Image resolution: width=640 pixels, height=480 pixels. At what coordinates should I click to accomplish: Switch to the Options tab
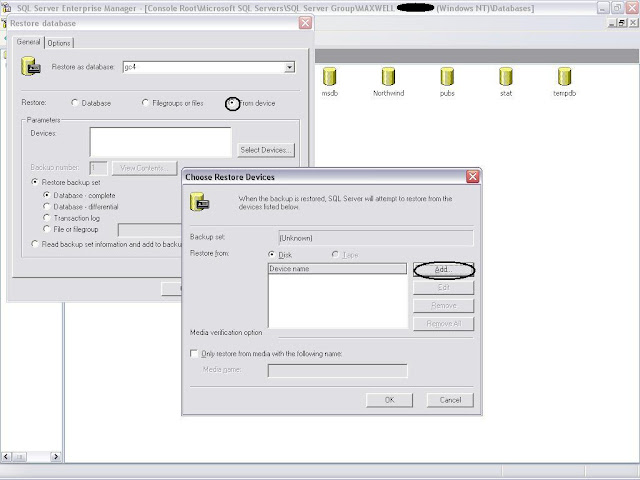(59, 43)
